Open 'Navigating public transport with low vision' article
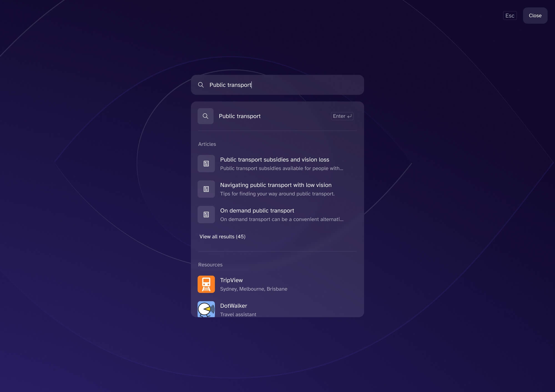The height and width of the screenshot is (392, 555). 276,185
